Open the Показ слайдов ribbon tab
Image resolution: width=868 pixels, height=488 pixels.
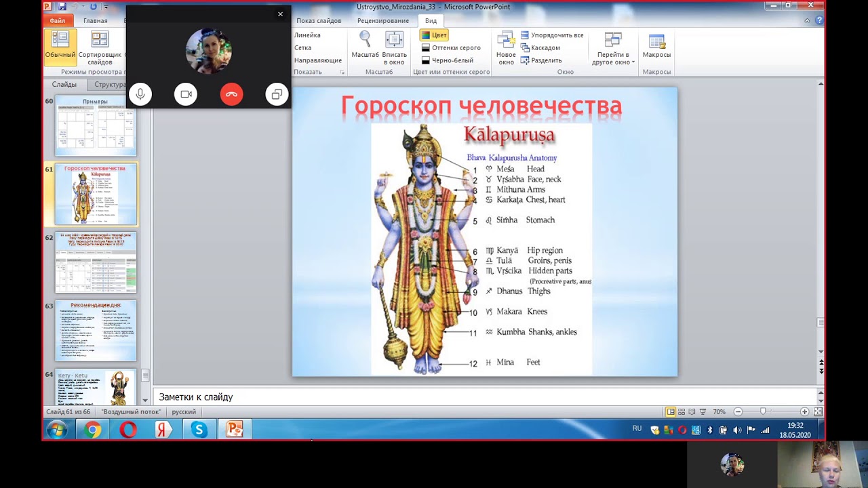(x=319, y=21)
